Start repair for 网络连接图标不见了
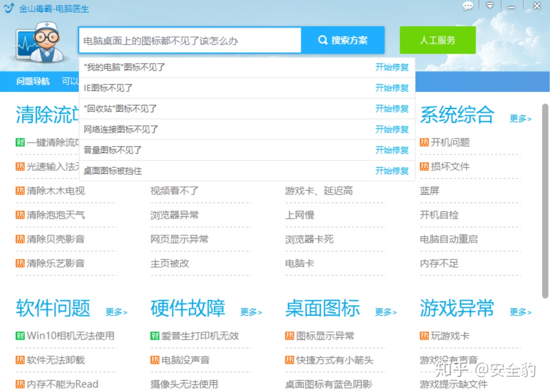The image size is (550, 392). tap(392, 129)
